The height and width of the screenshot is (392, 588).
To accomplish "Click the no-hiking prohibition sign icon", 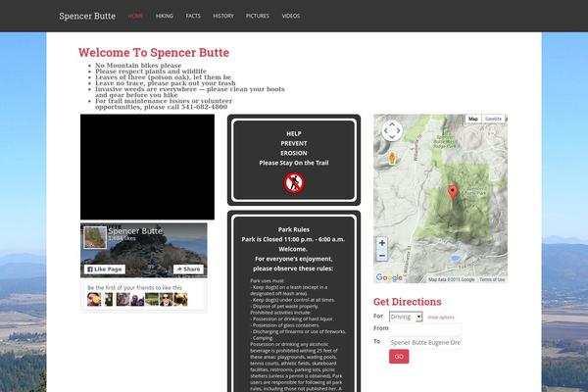I will pos(294,183).
